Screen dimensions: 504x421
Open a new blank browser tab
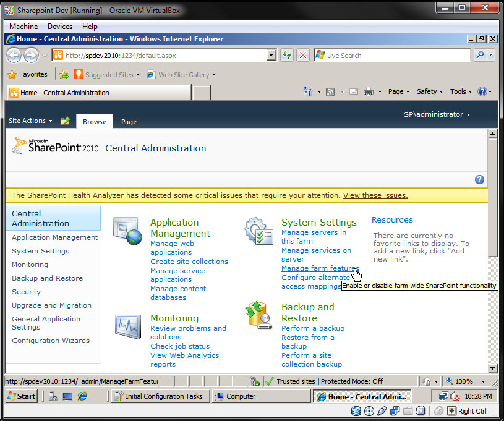pyautogui.click(x=202, y=93)
